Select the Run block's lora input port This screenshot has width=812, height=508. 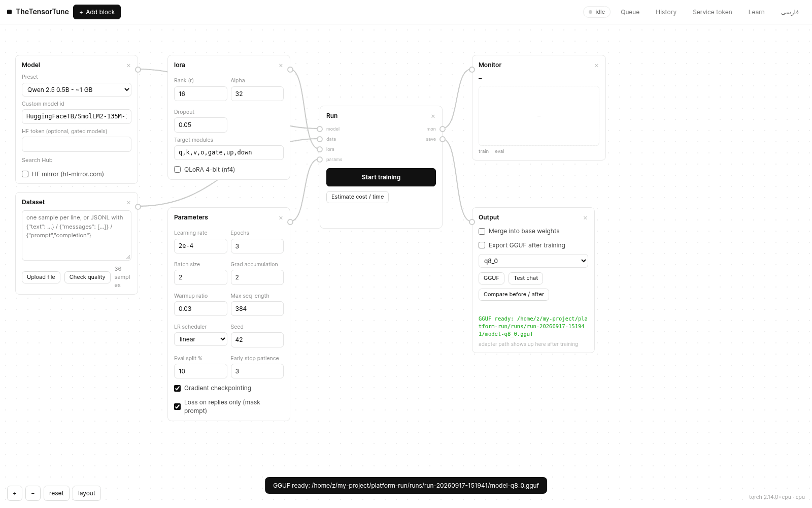(x=320, y=149)
